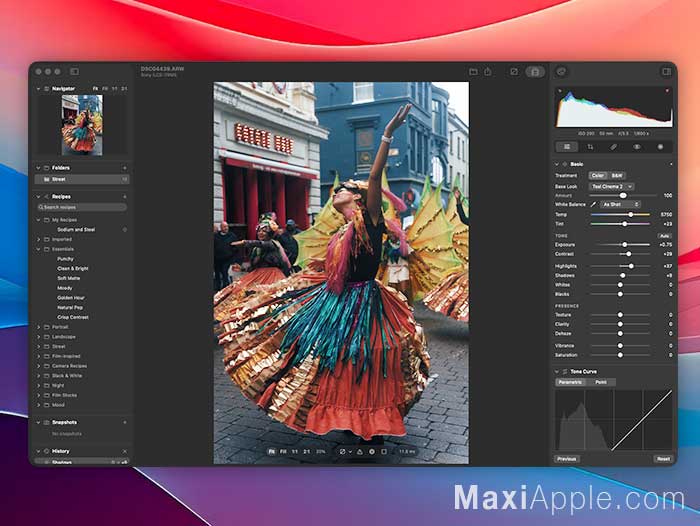The width and height of the screenshot is (700, 526).
Task: Set Navigator zoom to Fit
Action: click(95, 89)
